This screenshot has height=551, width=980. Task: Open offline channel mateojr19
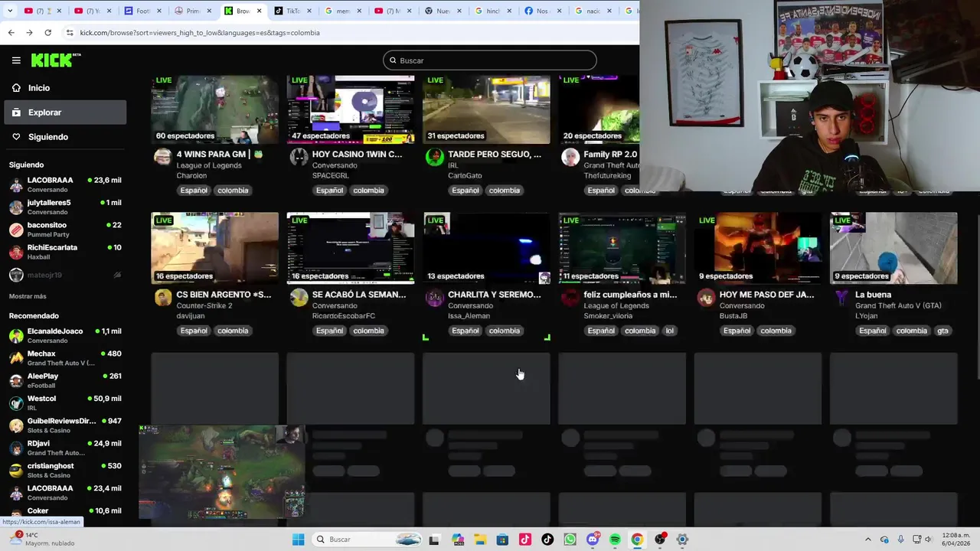65,275
